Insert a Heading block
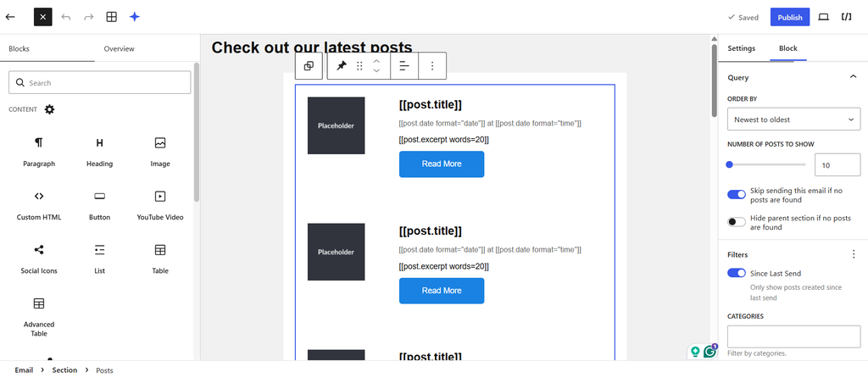The image size is (868, 378). (100, 153)
